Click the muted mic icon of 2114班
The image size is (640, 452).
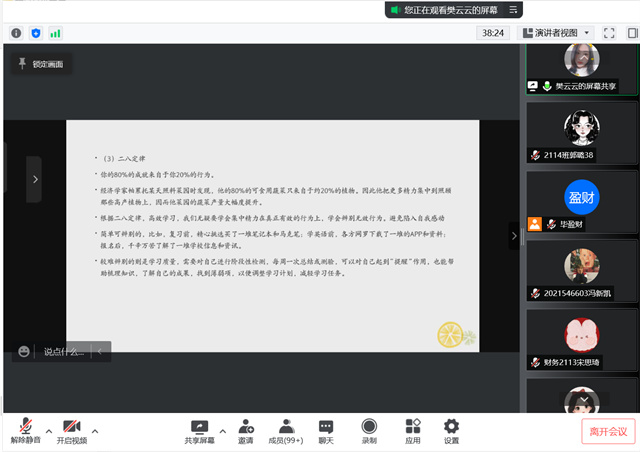click(535, 155)
